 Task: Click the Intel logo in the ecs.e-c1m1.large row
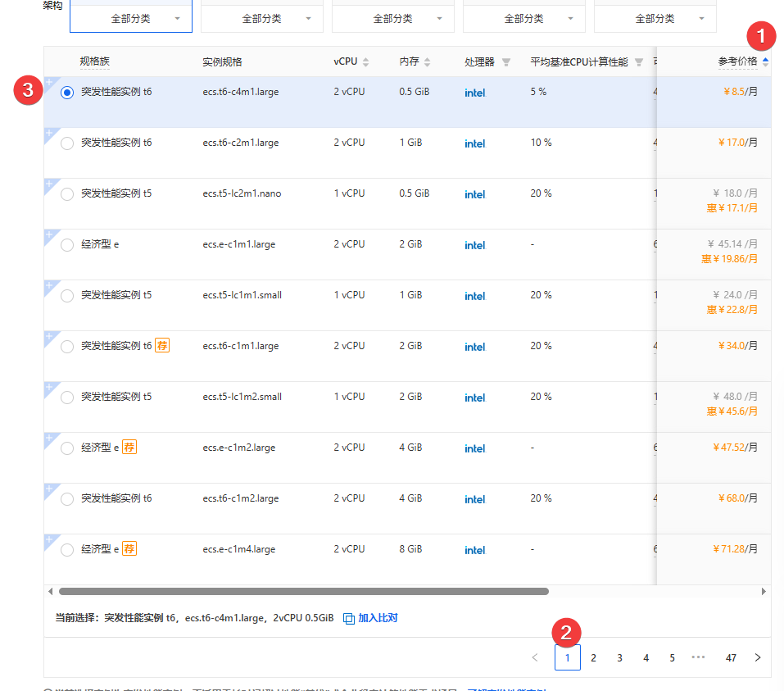click(x=475, y=245)
